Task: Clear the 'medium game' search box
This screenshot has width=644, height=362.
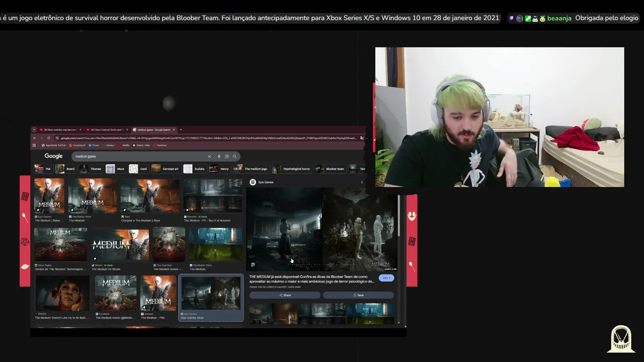Action: (x=209, y=156)
